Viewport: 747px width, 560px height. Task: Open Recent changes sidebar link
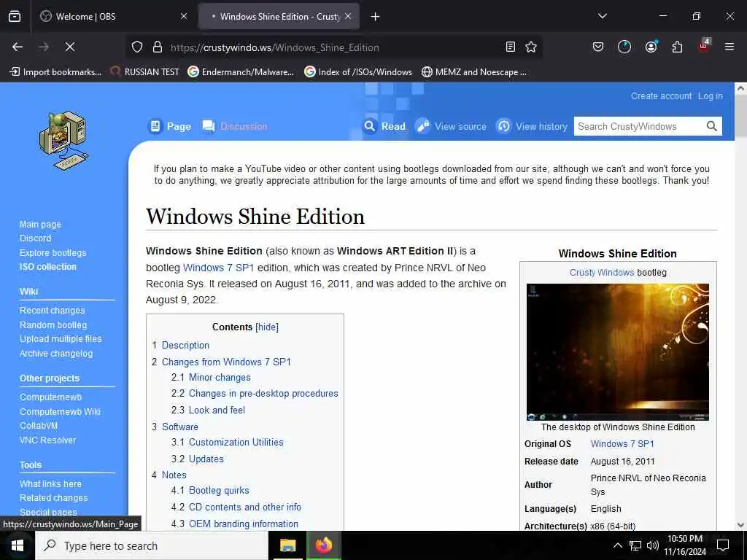(x=53, y=311)
